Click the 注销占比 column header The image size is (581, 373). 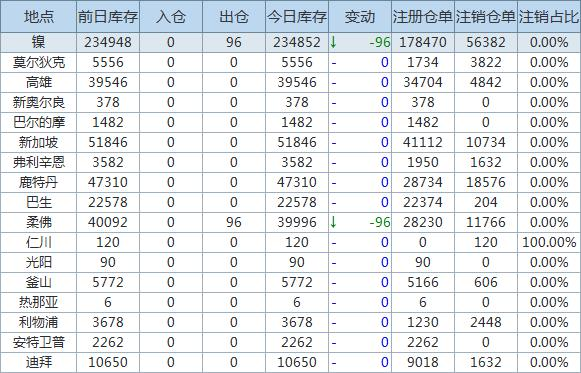(x=549, y=17)
